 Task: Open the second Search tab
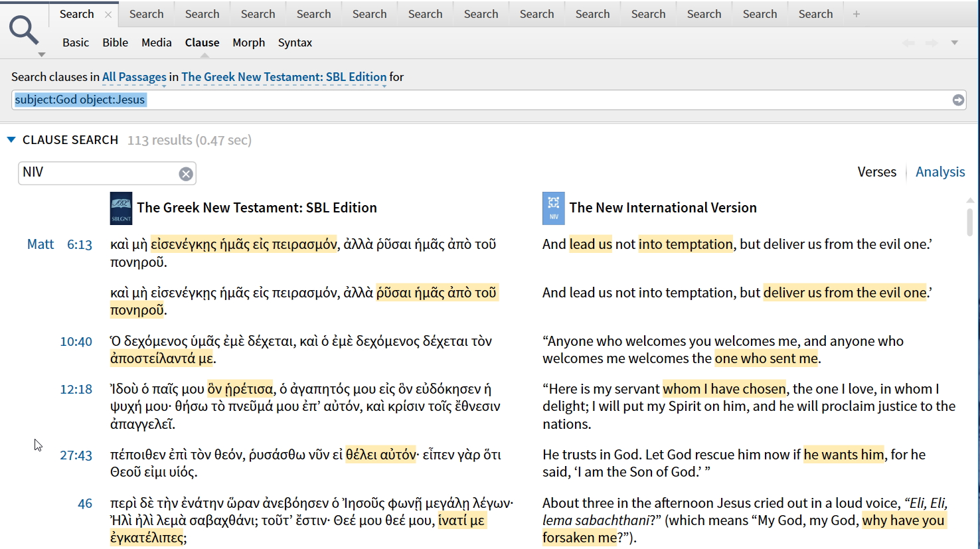point(146,14)
